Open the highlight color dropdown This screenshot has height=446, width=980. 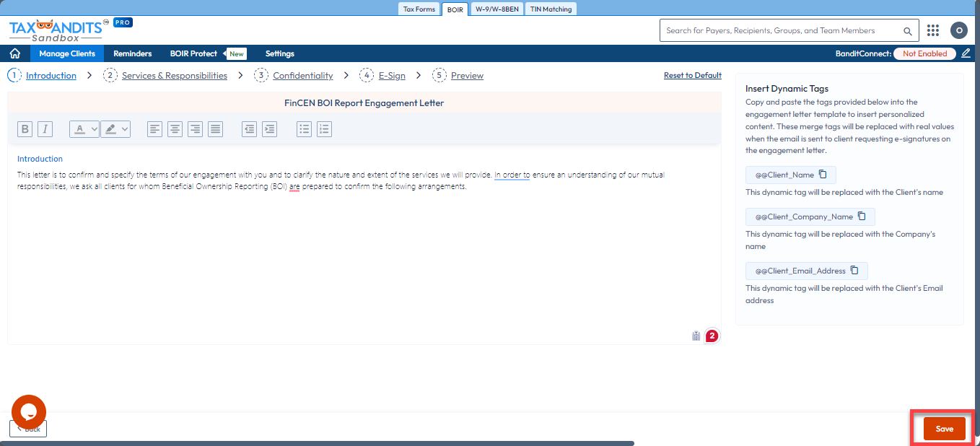point(115,129)
